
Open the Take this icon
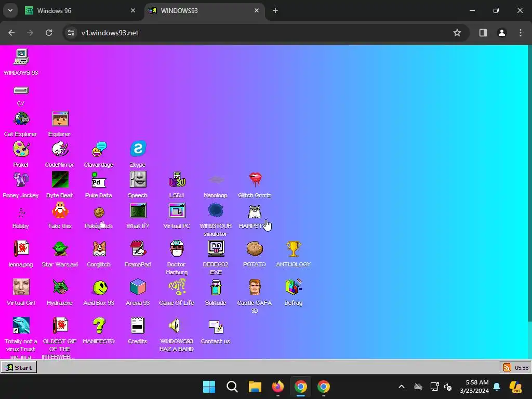point(60,210)
